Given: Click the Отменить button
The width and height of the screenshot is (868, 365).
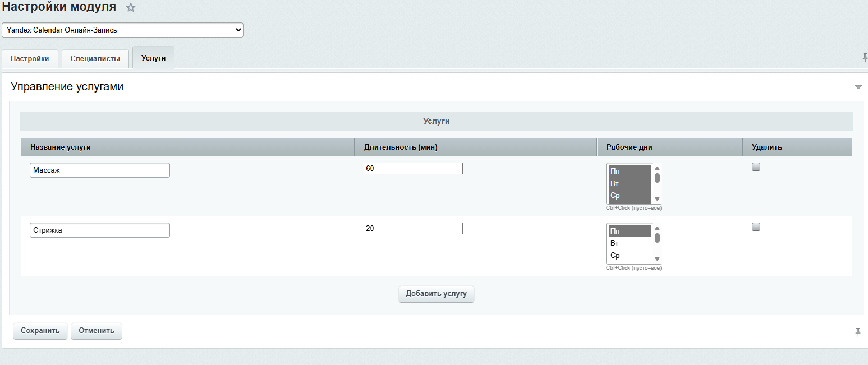Looking at the screenshot, I should pyautogui.click(x=97, y=331).
